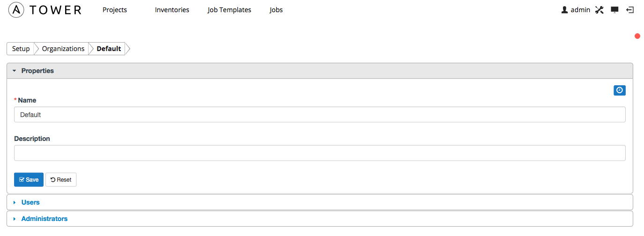Open the Projects menu
The height and width of the screenshot is (236, 644).
[115, 10]
